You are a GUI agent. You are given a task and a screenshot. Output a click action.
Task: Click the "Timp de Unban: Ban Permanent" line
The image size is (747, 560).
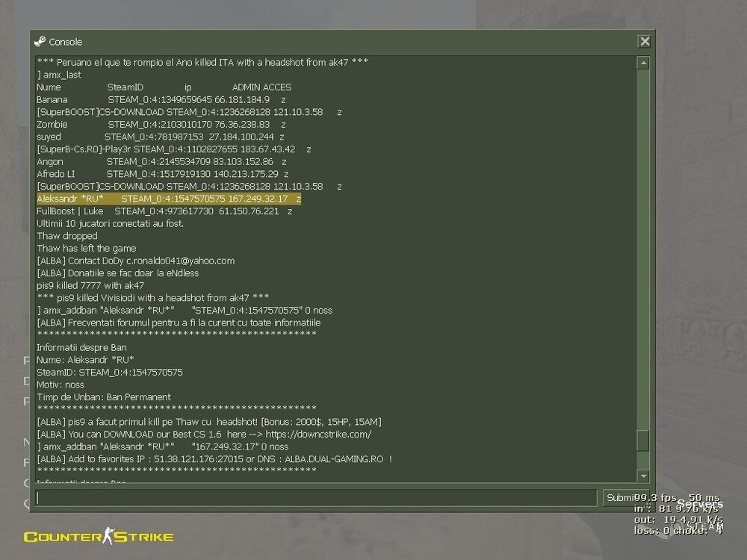[104, 397]
